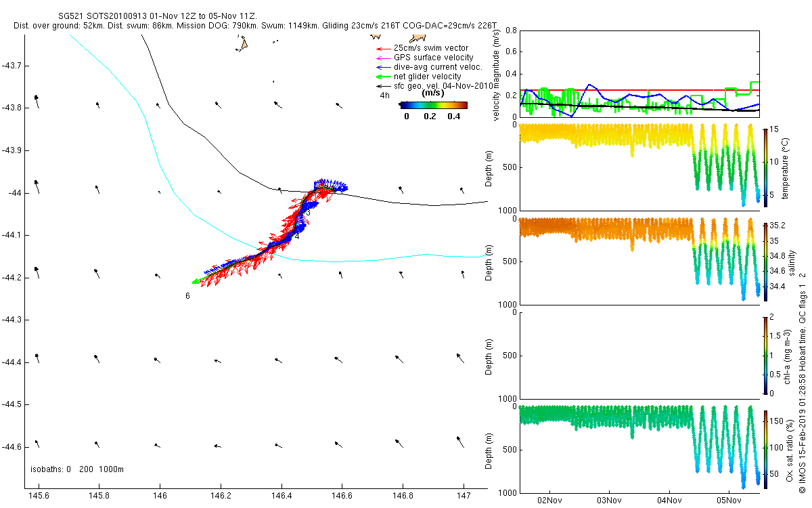Image resolution: width=812 pixels, height=508 pixels.
Task: Click the '147' longitude tick label
Action: coord(464,496)
